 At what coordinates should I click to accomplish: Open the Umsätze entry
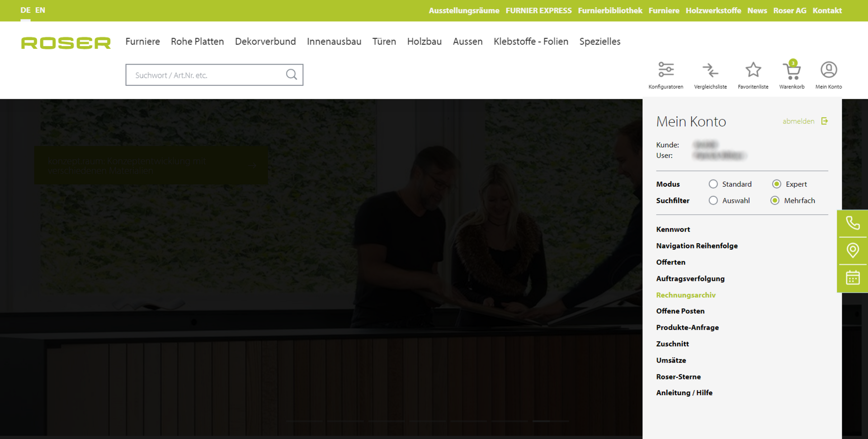point(671,360)
